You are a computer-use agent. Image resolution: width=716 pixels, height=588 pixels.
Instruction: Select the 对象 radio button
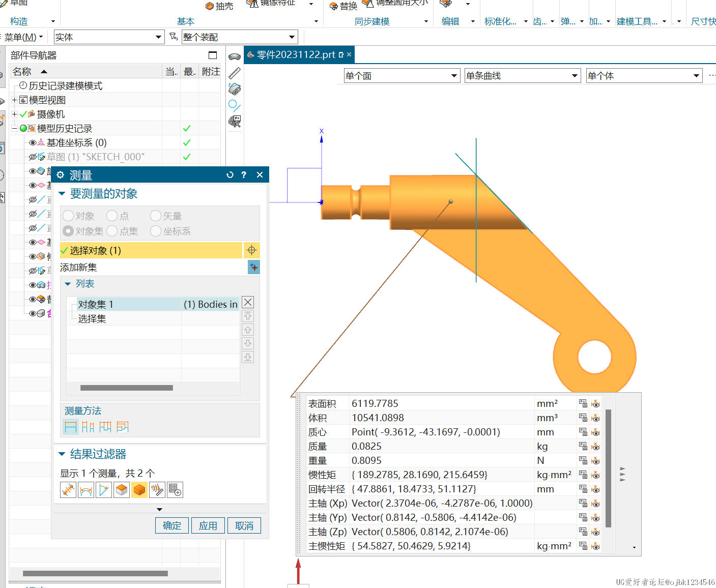click(68, 216)
